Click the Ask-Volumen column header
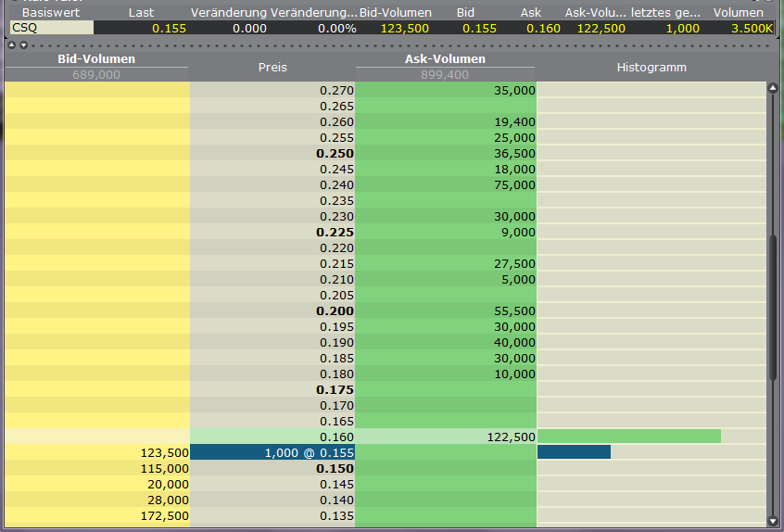 [445, 59]
